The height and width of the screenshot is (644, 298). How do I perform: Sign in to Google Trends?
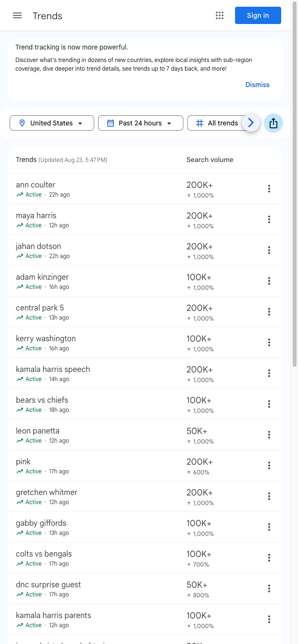pos(258,15)
